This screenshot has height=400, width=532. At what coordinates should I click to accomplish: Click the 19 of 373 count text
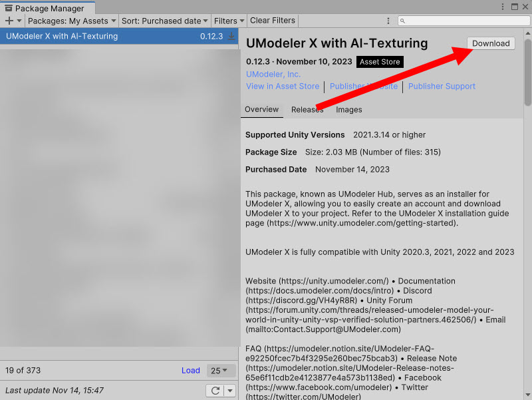23,370
